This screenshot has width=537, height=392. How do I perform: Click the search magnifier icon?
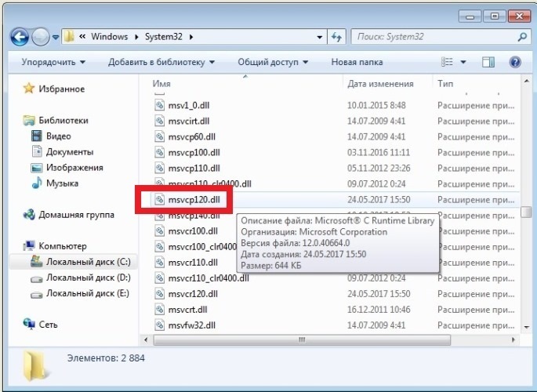521,37
